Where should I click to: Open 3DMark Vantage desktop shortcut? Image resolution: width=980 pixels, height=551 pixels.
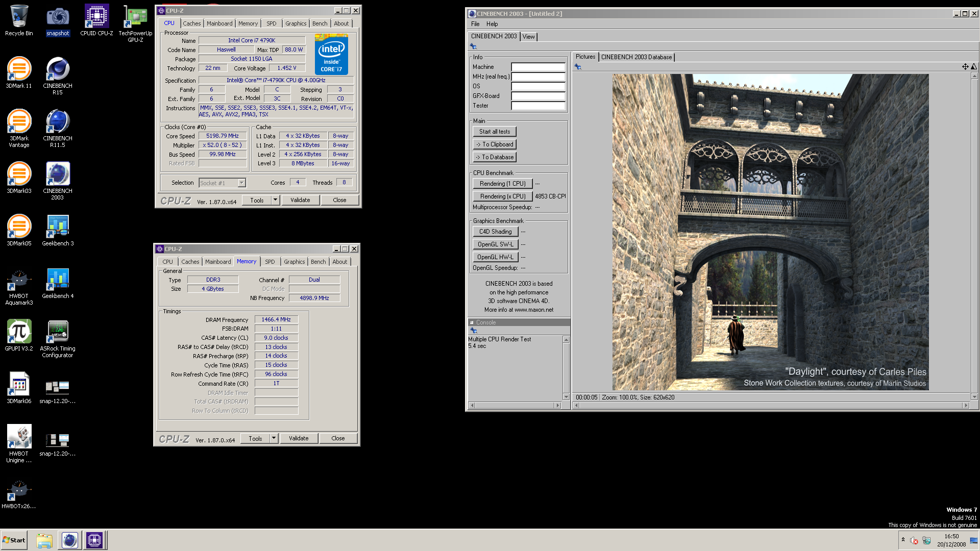(x=19, y=128)
